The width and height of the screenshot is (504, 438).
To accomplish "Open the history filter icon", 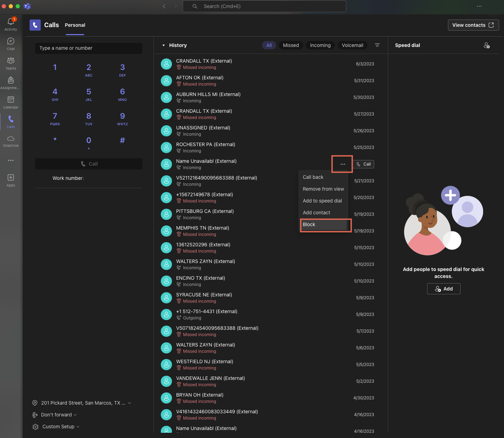I will coord(377,45).
